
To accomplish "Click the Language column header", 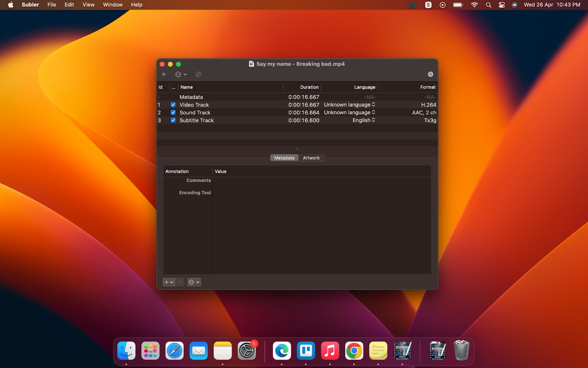I will tap(349, 87).
